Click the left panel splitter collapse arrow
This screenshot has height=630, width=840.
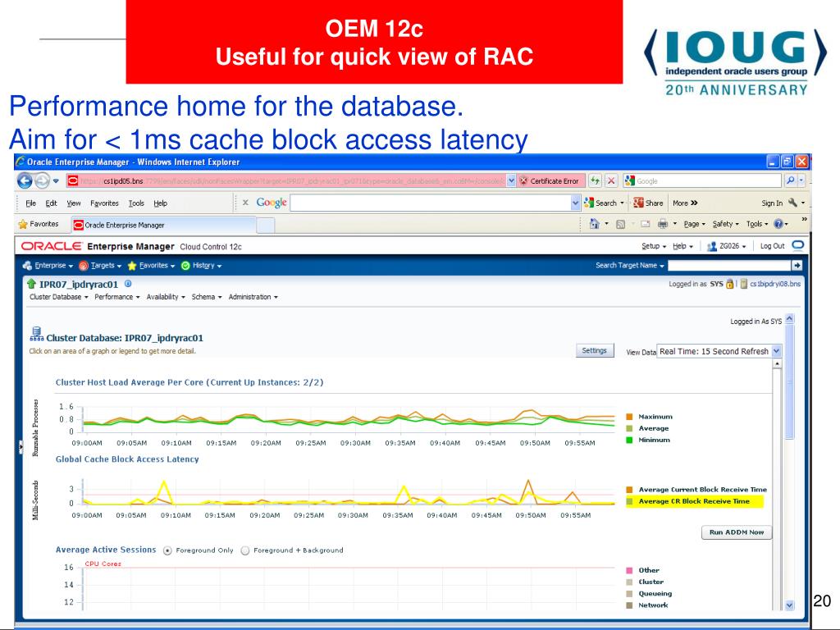(21, 446)
